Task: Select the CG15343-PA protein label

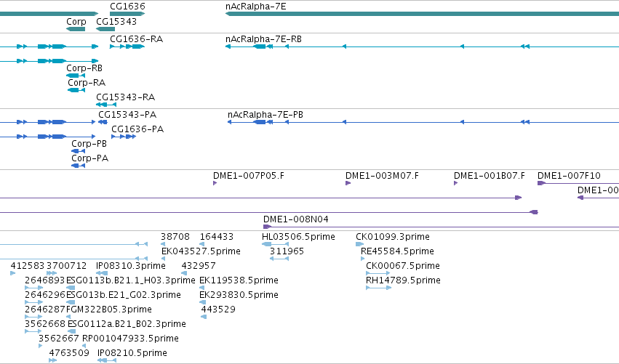Action: click(127, 114)
